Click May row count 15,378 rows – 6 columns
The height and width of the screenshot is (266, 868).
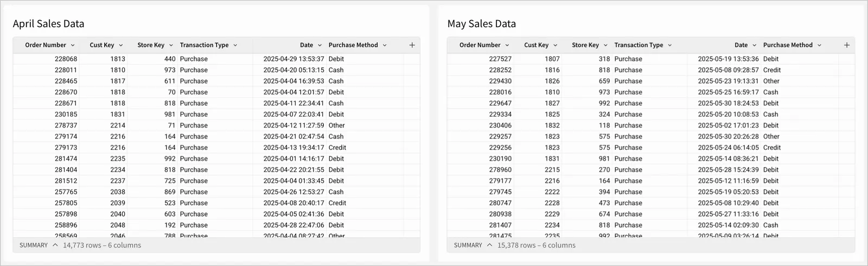point(537,245)
